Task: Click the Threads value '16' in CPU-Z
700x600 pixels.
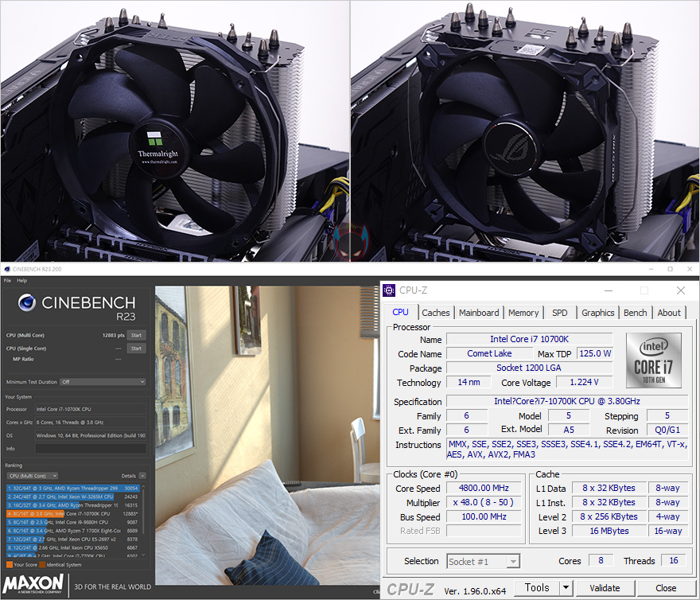Action: click(x=674, y=560)
